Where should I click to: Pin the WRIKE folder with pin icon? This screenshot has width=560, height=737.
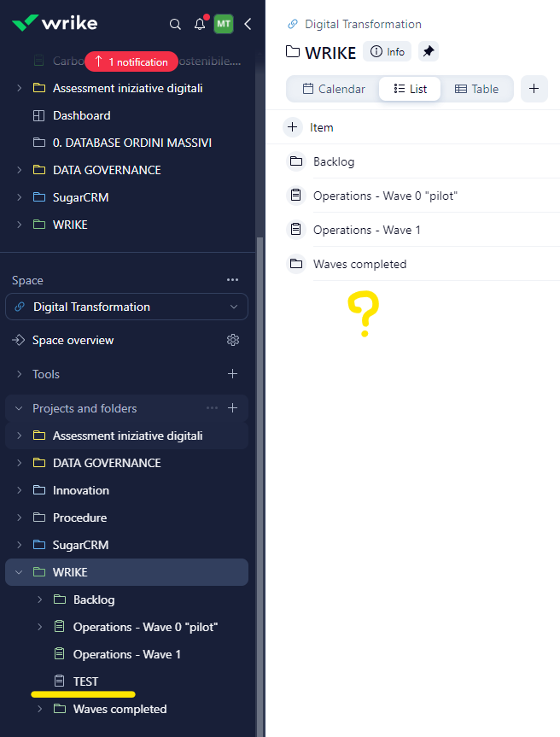[429, 51]
